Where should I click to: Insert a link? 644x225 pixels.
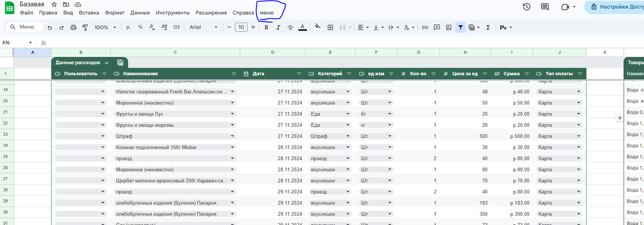(x=425, y=27)
